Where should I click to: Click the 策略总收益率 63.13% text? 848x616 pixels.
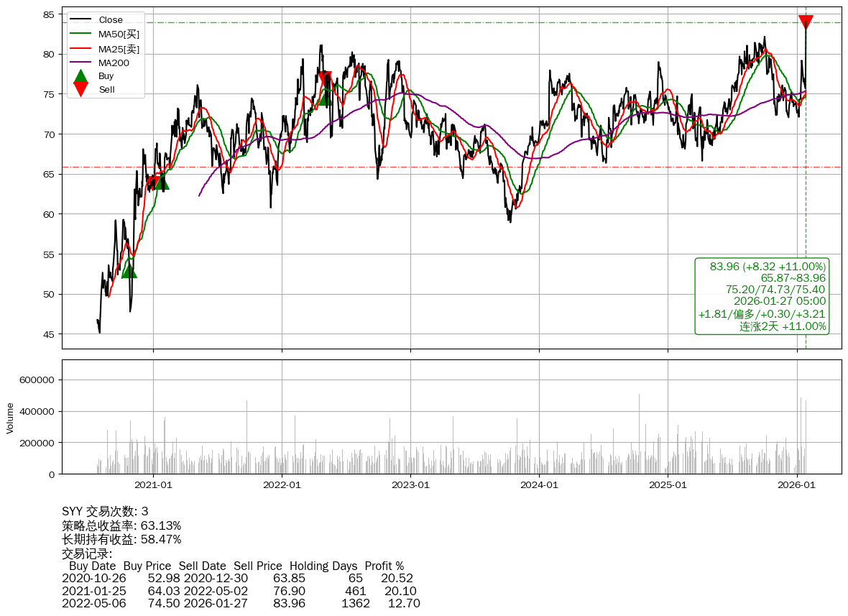click(121, 525)
